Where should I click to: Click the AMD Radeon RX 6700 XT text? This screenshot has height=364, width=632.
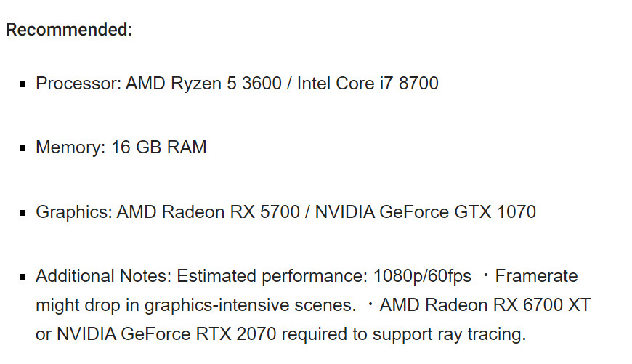click(485, 304)
